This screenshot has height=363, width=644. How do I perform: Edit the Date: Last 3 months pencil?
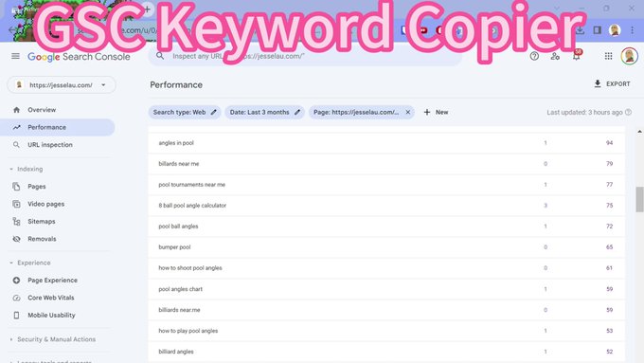pyautogui.click(x=297, y=112)
